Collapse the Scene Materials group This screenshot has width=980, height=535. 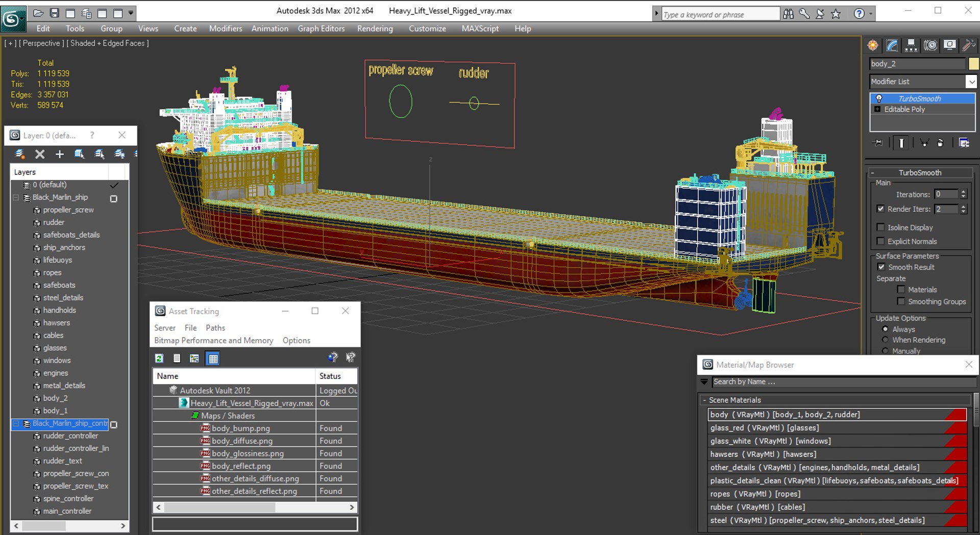point(704,400)
